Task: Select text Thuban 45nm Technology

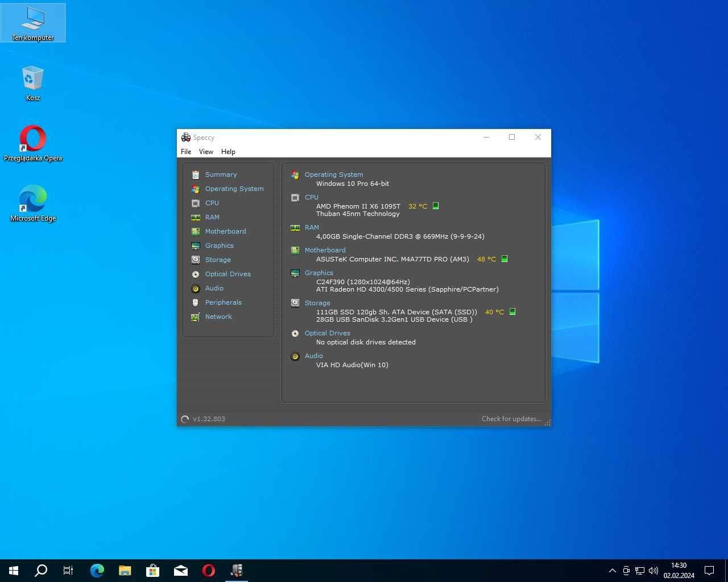Action: point(358,214)
